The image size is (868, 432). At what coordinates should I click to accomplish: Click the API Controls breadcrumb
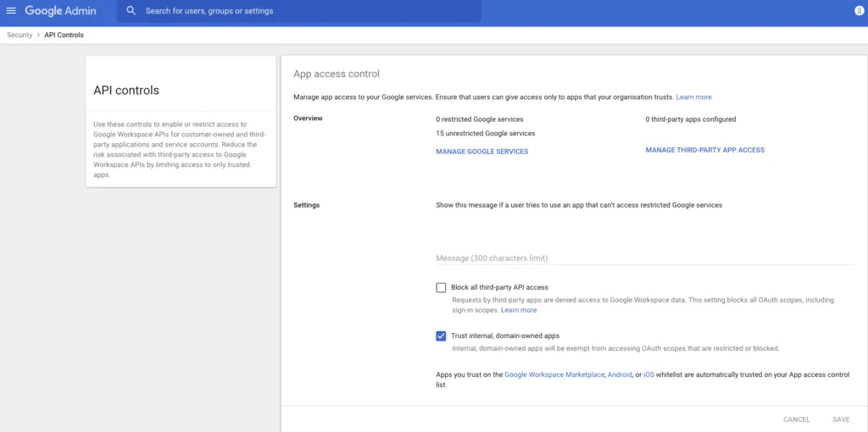64,35
